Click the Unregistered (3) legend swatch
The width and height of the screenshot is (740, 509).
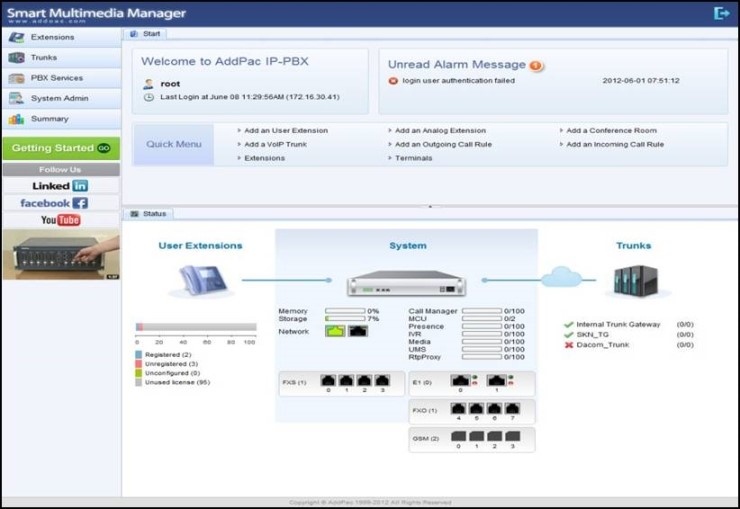coord(138,364)
